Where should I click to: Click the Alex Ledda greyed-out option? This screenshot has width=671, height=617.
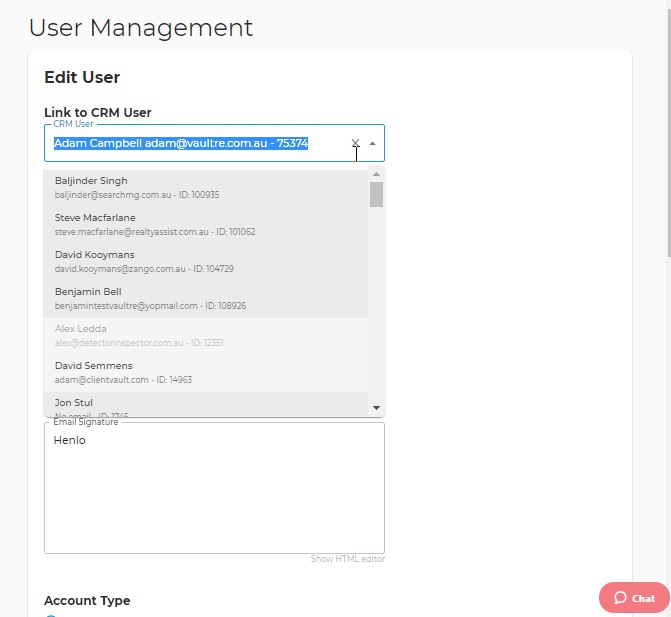[206, 336]
